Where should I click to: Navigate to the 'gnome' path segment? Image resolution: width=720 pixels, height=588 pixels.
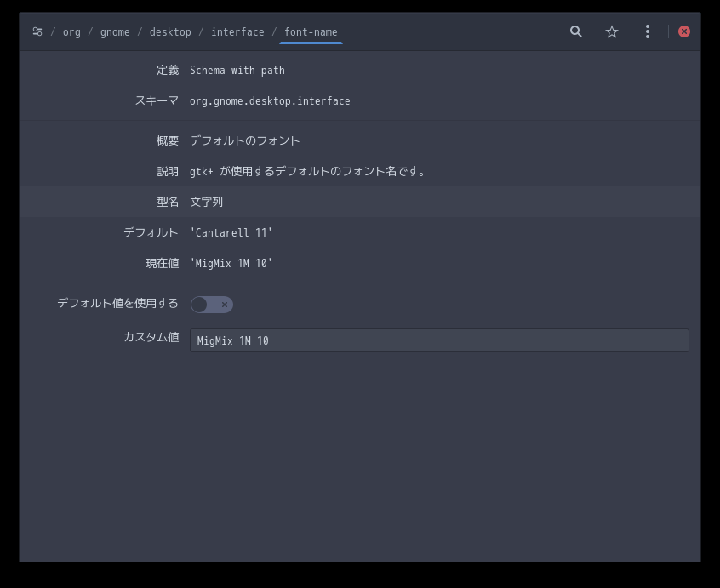115,32
